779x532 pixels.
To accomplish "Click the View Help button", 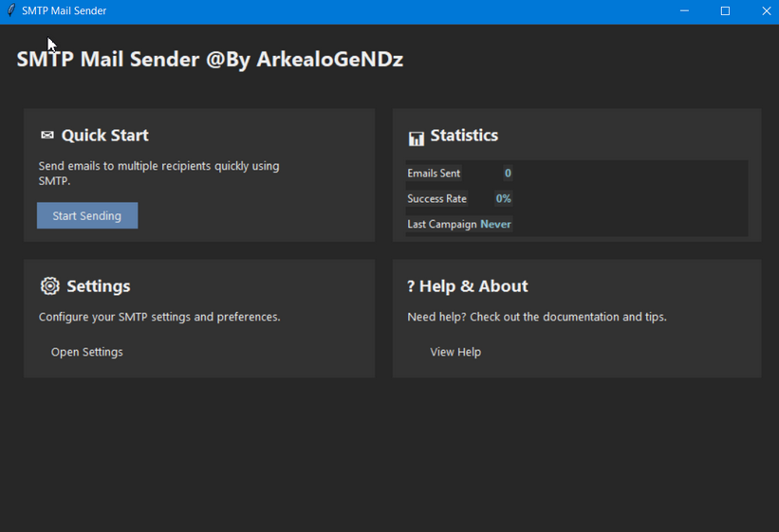I will [x=455, y=352].
